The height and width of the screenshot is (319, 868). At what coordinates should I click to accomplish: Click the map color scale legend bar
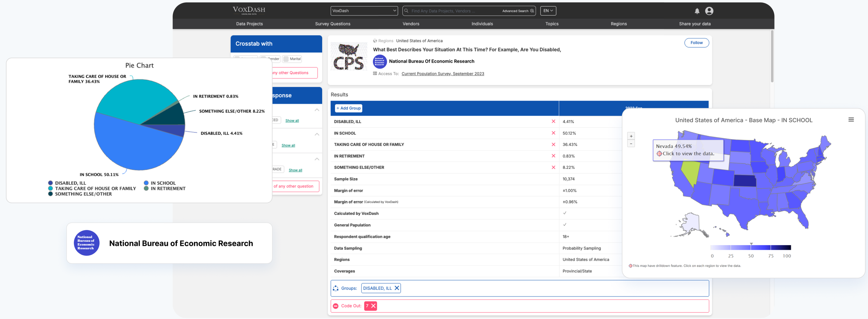[751, 247]
